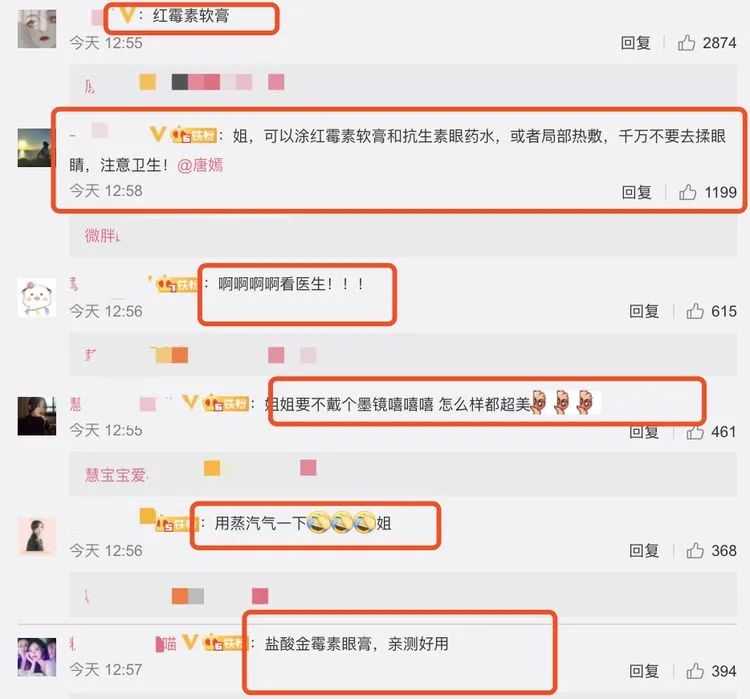Click 回复 on 啊啊啊啊看医生 comment

pyautogui.click(x=644, y=311)
